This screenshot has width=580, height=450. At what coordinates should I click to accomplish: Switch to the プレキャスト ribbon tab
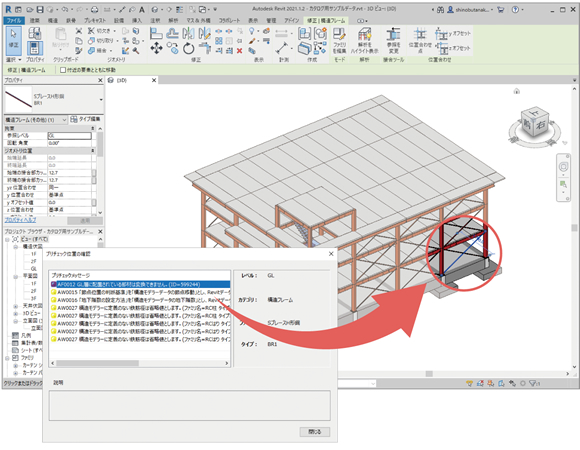[x=95, y=21]
